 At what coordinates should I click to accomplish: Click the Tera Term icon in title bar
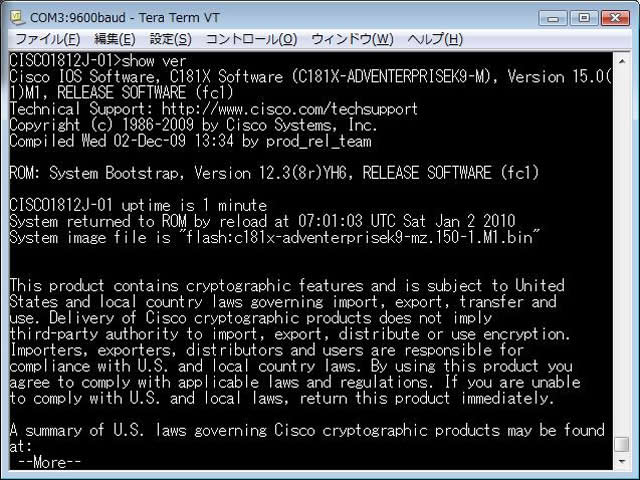tap(16, 18)
